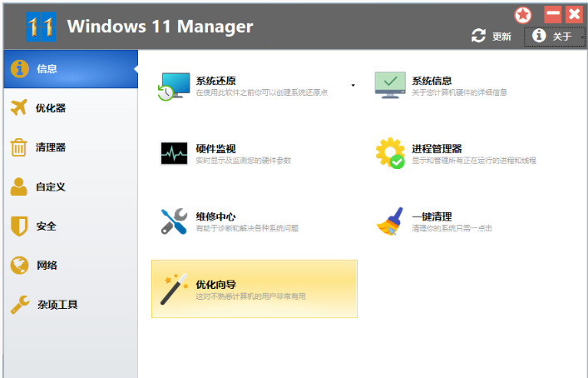The image size is (588, 378).
Task: Select the Cleaner (清理器) sidebar tab
Action: click(50, 147)
